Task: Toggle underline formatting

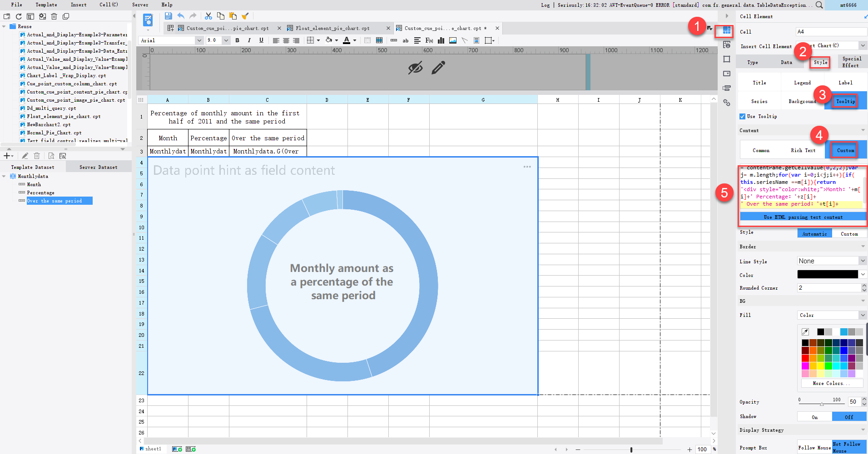Action: 261,40
